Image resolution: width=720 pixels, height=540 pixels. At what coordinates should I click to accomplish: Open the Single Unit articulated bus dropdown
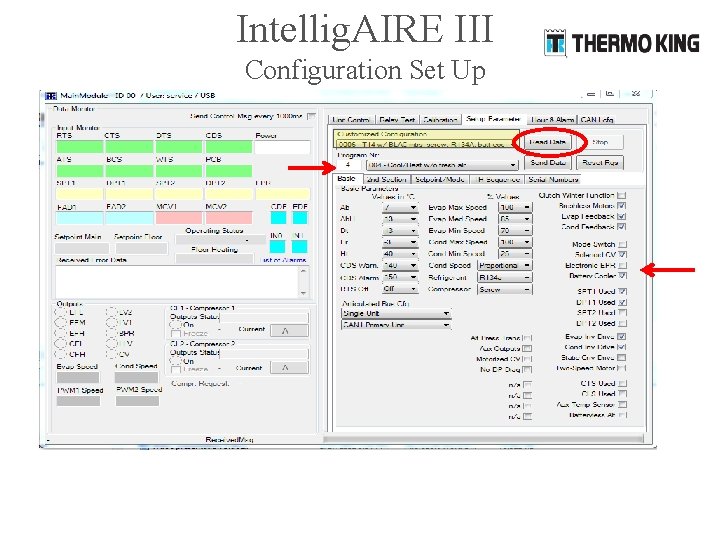[x=396, y=313]
